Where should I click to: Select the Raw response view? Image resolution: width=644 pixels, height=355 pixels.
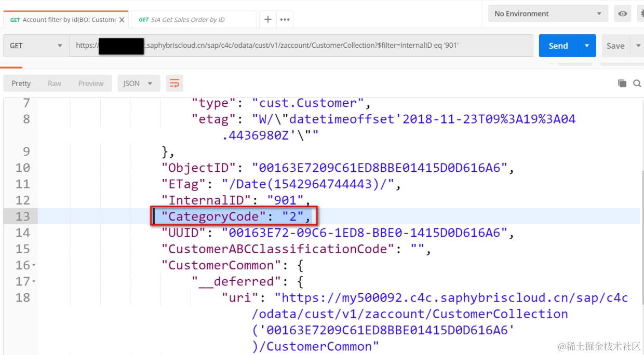click(x=55, y=83)
